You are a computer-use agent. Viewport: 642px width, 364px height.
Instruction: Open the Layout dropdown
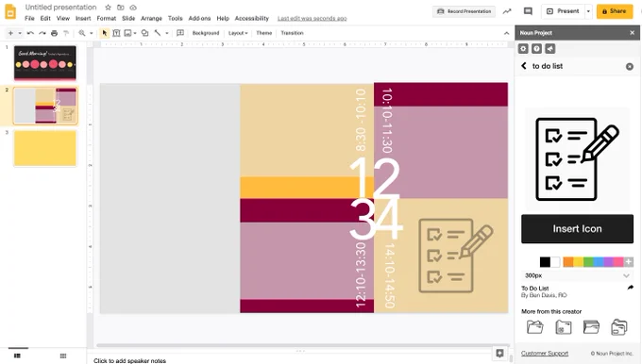pyautogui.click(x=238, y=33)
